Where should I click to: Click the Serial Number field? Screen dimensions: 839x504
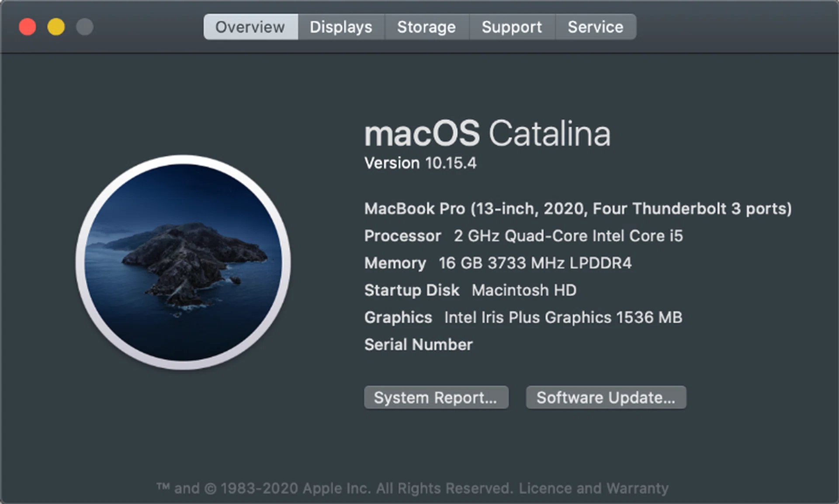(418, 345)
